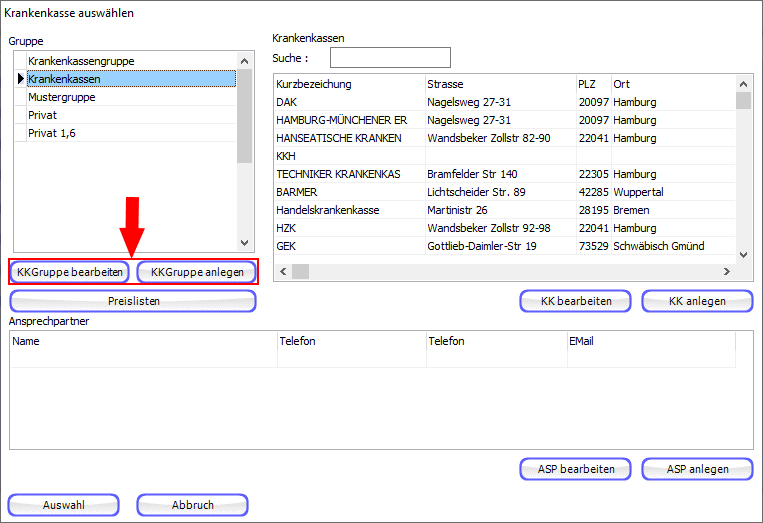Click ASP bearbeiten button
Viewport: 763px width, 523px height.
pos(575,469)
